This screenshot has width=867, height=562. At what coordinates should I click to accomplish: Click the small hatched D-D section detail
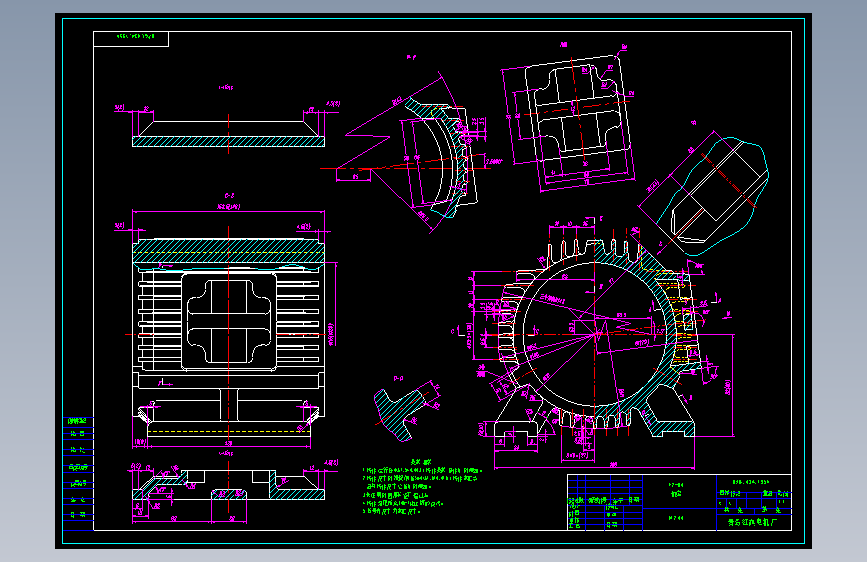[401, 414]
